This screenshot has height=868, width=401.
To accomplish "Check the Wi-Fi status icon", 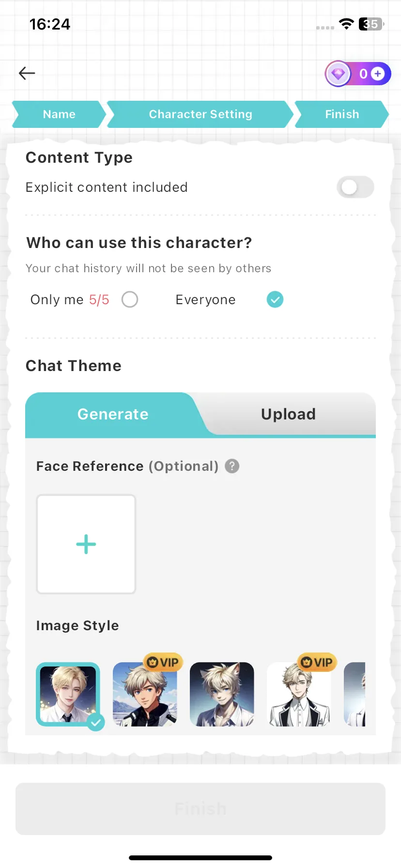I will pyautogui.click(x=346, y=24).
